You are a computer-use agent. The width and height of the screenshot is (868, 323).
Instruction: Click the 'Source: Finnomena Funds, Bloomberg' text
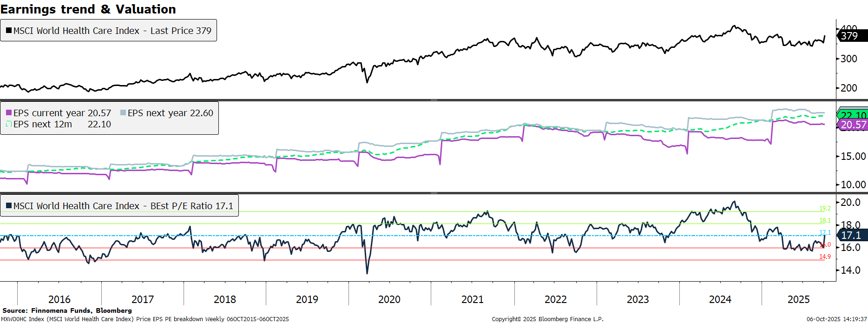(67, 310)
